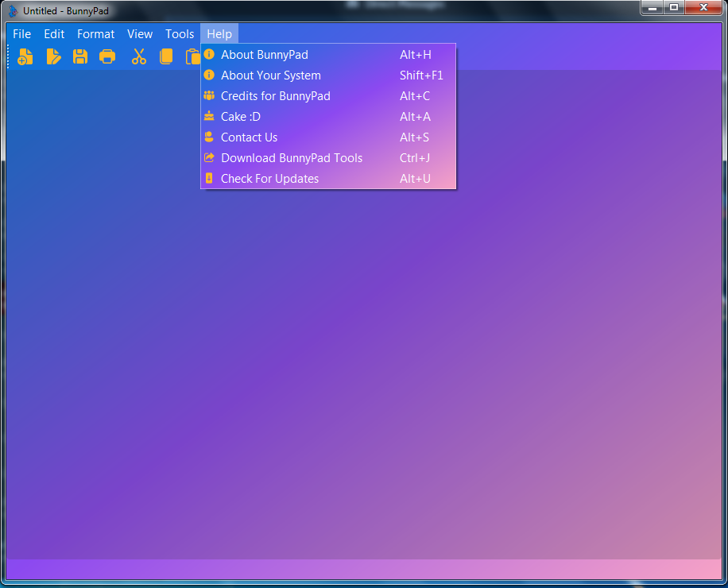The width and height of the screenshot is (728, 588).
Task: Open the File menu
Action: point(21,34)
